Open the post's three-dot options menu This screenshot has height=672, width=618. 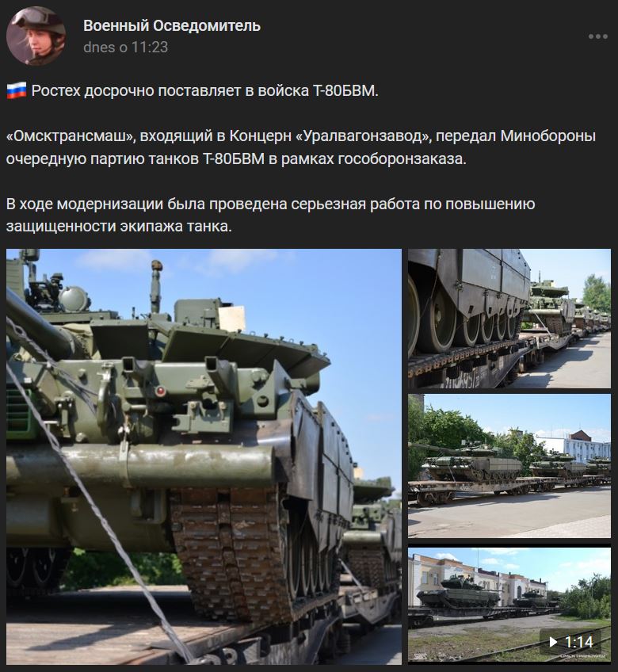(598, 36)
